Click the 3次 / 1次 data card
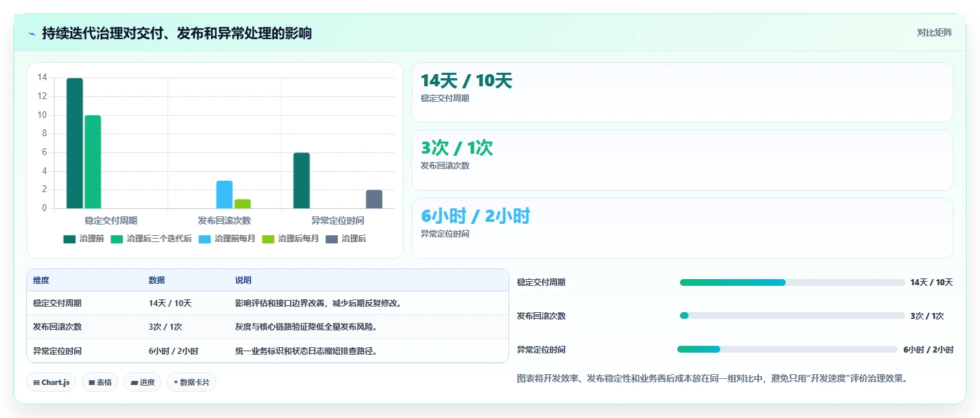The height and width of the screenshot is (418, 980). (683, 160)
